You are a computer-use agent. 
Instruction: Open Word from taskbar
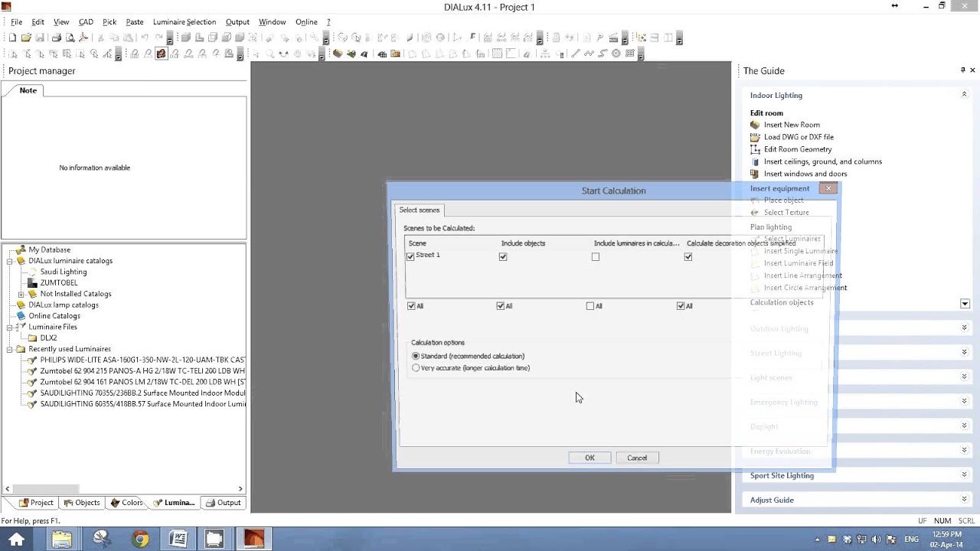pyautogui.click(x=178, y=539)
